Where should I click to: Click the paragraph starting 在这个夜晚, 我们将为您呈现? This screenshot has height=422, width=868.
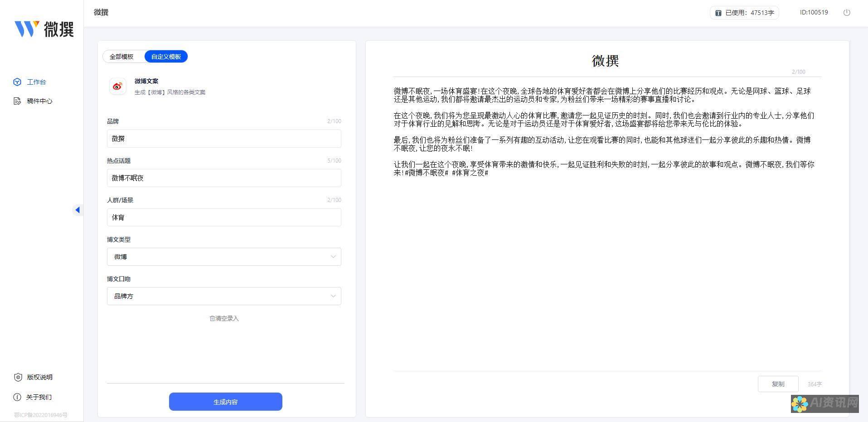tap(604, 120)
